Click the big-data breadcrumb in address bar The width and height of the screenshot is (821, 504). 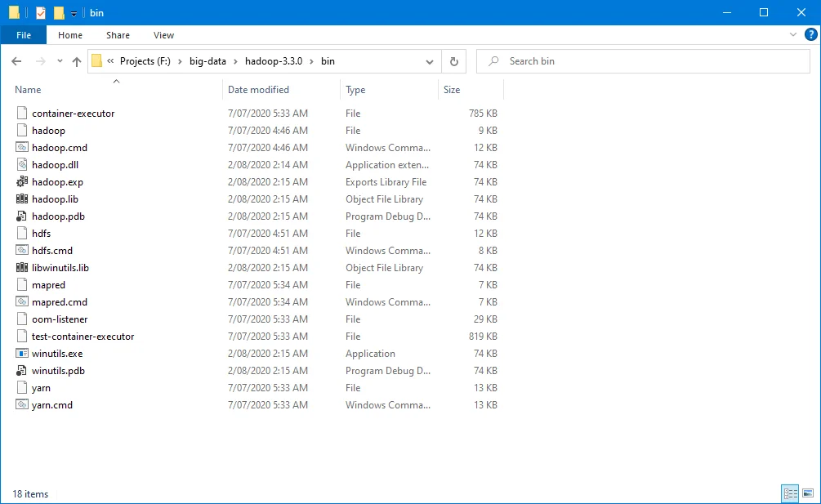[x=207, y=61]
